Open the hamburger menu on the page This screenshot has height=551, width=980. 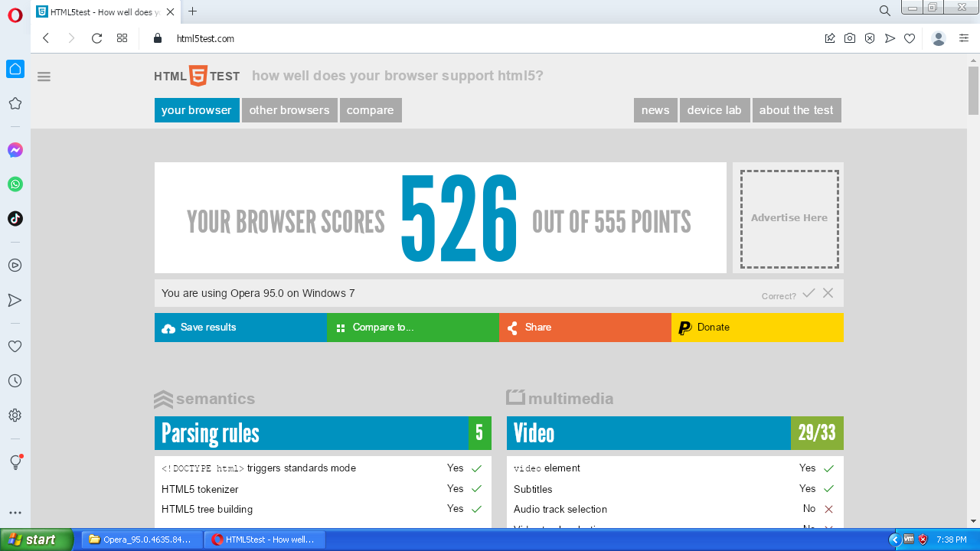click(x=44, y=77)
